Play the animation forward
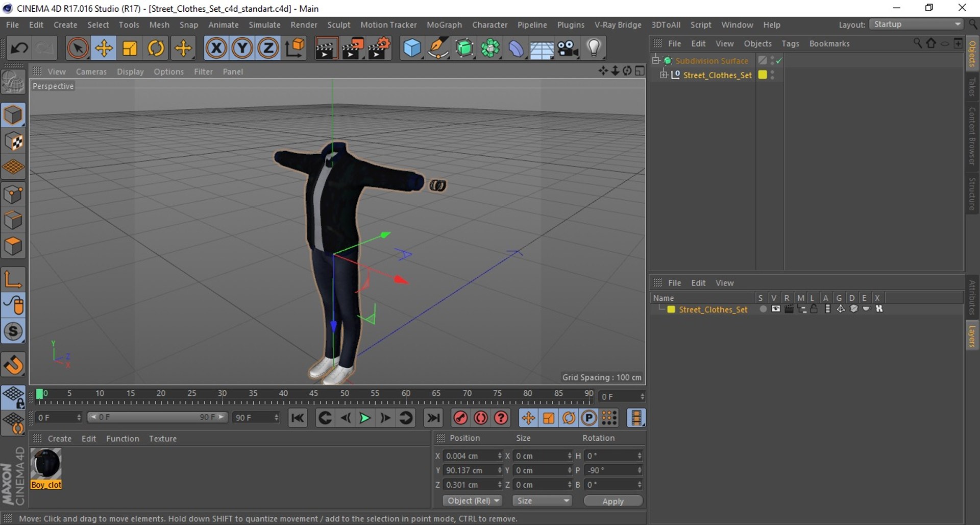980x525 pixels. pyautogui.click(x=365, y=418)
